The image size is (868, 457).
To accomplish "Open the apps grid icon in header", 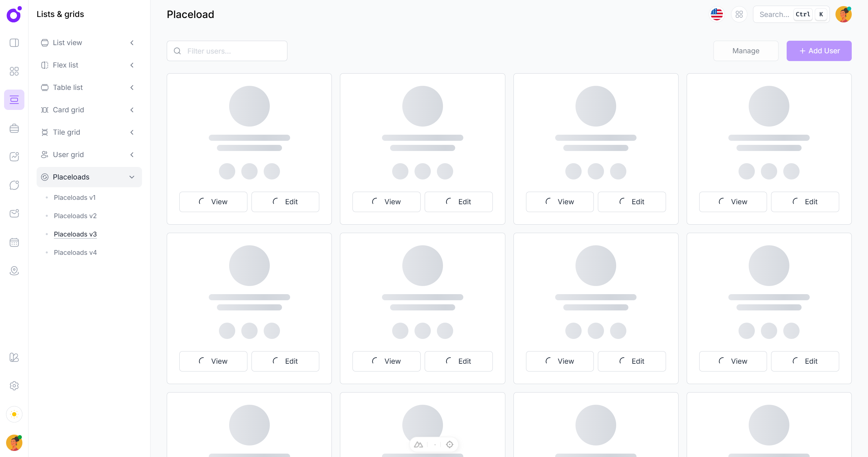I will pos(739,14).
